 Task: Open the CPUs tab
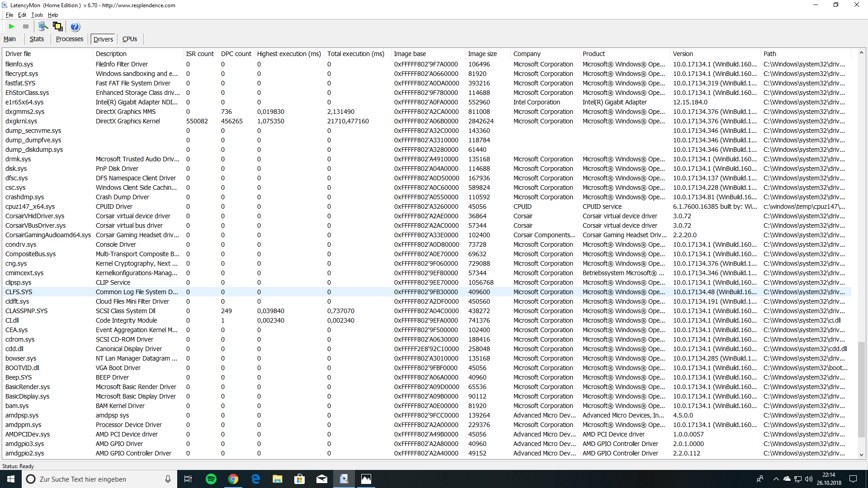pos(130,39)
